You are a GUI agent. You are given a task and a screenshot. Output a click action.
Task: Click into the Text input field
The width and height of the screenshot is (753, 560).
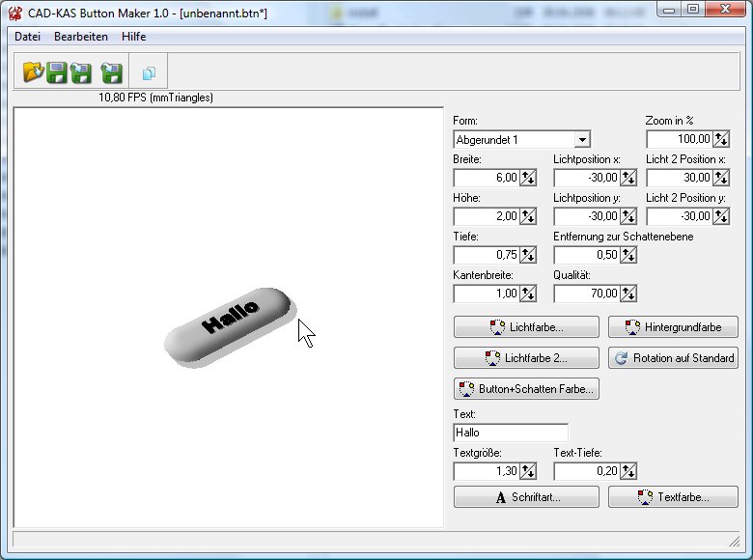point(510,433)
